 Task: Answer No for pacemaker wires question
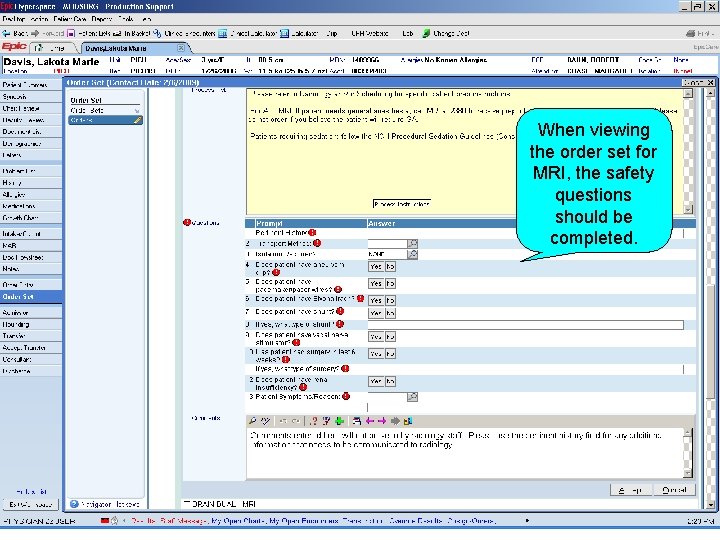click(390, 283)
